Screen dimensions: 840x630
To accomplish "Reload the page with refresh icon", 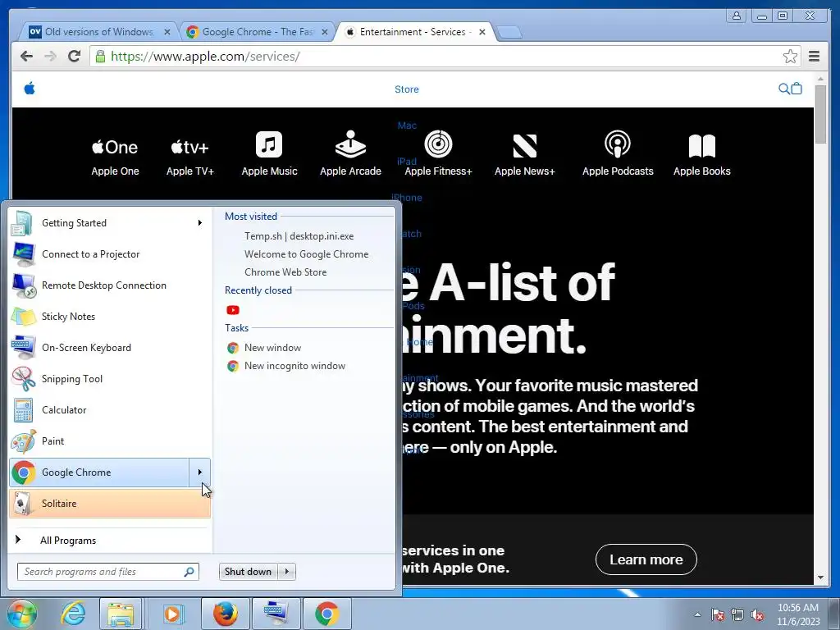I will point(75,57).
